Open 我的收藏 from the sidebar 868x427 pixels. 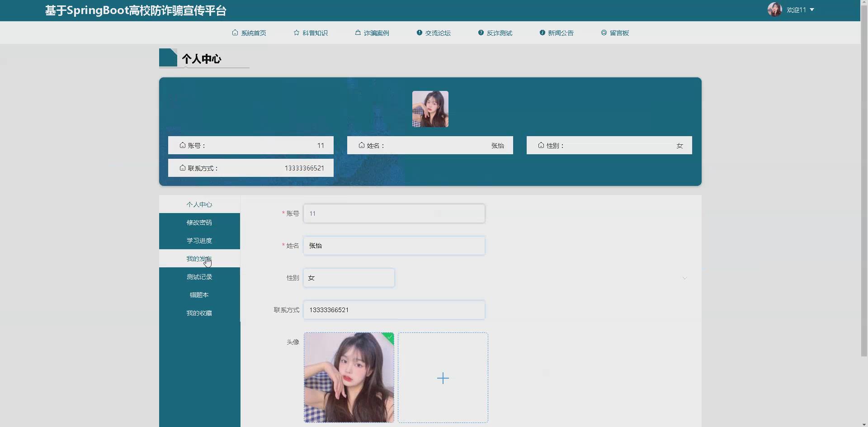click(x=199, y=313)
